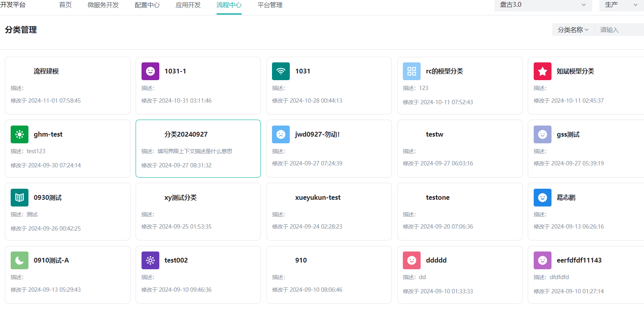Screen dimensions: 644x319
Task: Go to 应用开发 tab
Action: click(188, 5)
